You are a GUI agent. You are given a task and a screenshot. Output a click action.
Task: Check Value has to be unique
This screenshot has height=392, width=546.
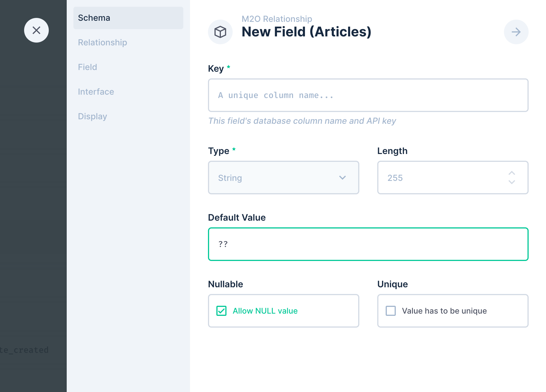tap(391, 311)
